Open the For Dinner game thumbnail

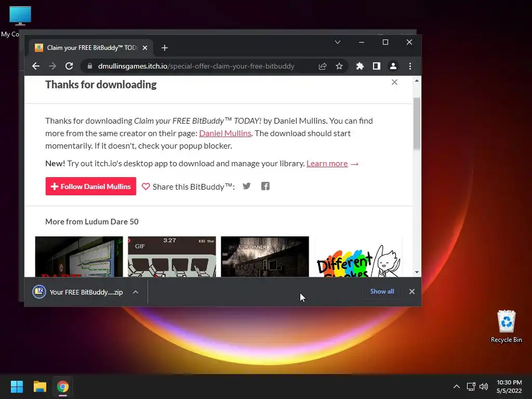(264, 257)
